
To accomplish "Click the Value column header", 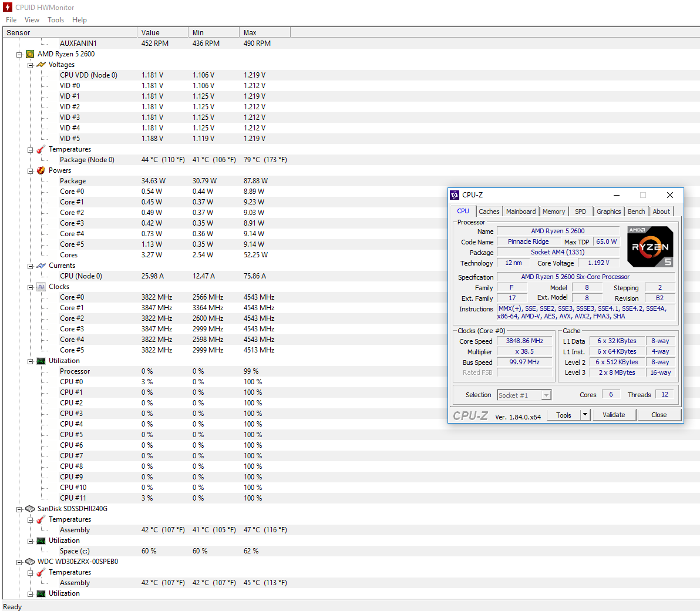I will pyautogui.click(x=163, y=32).
